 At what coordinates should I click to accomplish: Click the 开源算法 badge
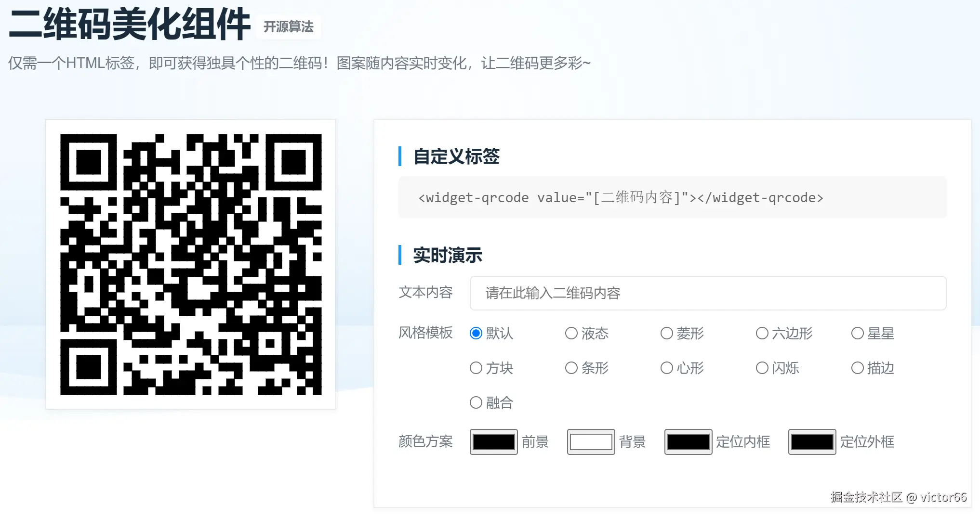click(x=288, y=26)
